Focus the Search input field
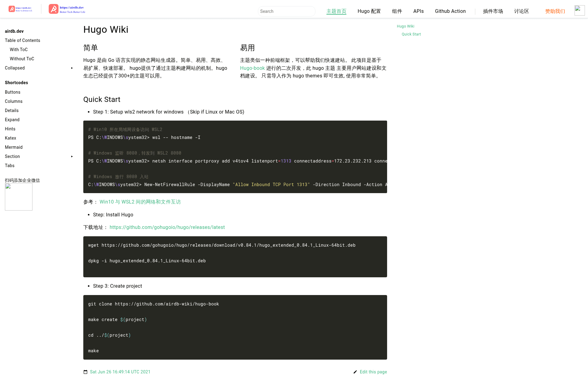The width and height of the screenshot is (588, 389). pyautogui.click(x=286, y=11)
